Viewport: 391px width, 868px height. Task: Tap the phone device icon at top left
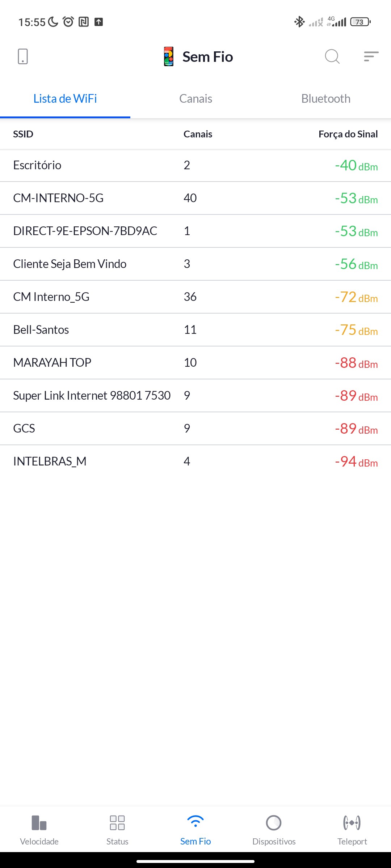(x=23, y=57)
